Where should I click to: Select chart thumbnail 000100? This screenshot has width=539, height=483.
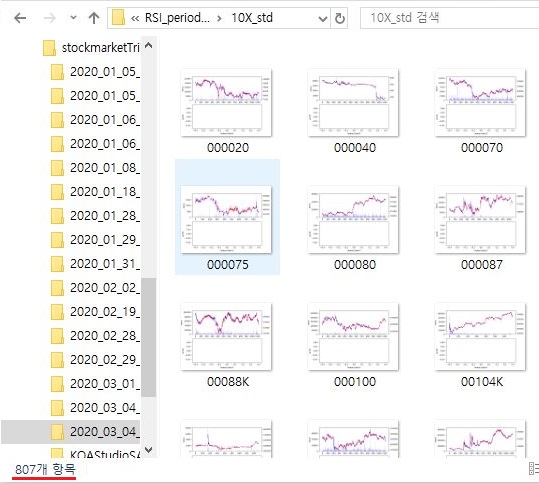click(x=353, y=337)
